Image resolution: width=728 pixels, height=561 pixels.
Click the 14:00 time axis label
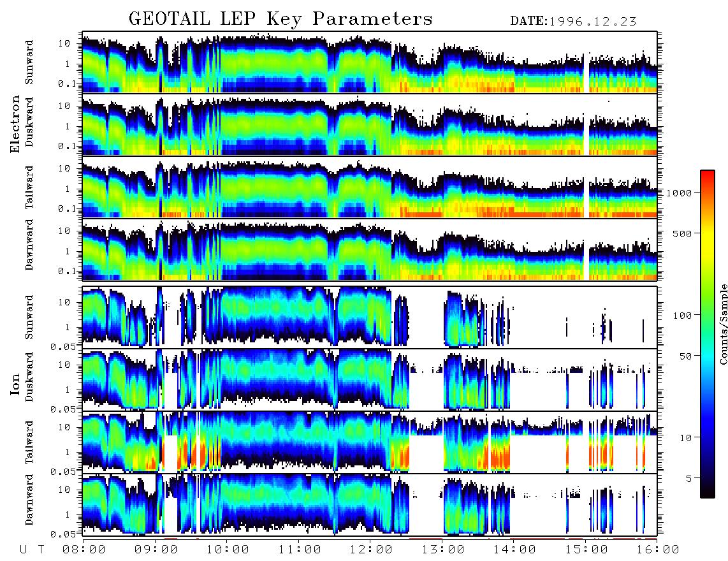click(x=514, y=550)
